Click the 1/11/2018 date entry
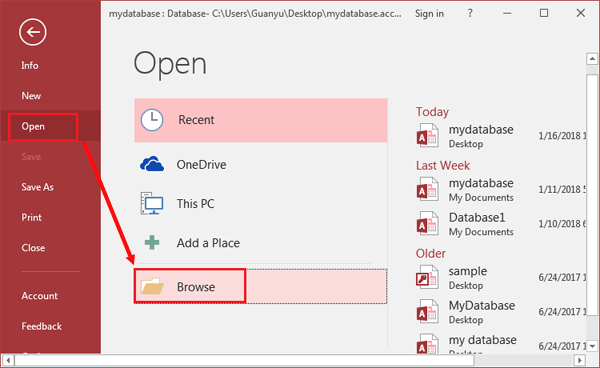 [x=562, y=189]
